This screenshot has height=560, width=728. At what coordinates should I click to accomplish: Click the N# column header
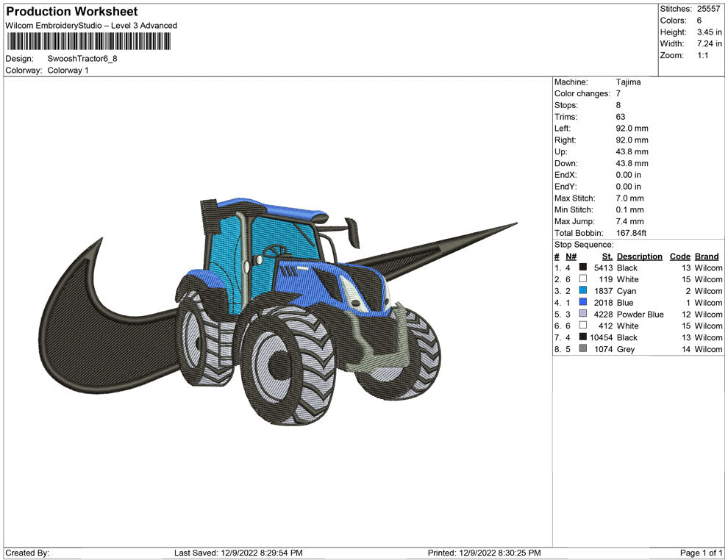click(571, 256)
